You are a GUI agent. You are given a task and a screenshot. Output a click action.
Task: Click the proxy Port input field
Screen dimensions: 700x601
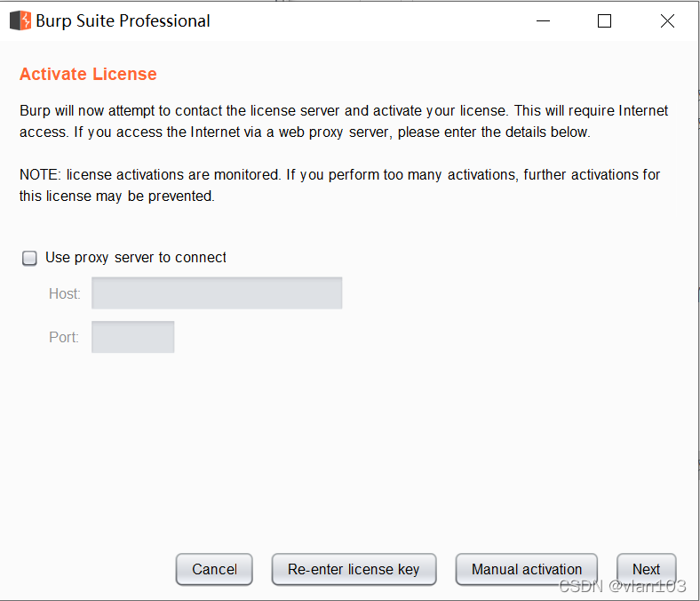pyautogui.click(x=133, y=337)
